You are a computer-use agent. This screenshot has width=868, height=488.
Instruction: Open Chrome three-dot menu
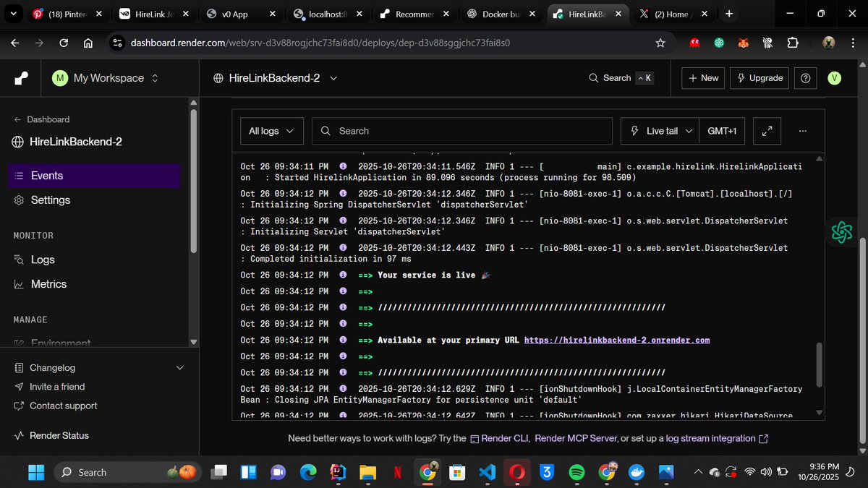pyautogui.click(x=853, y=43)
